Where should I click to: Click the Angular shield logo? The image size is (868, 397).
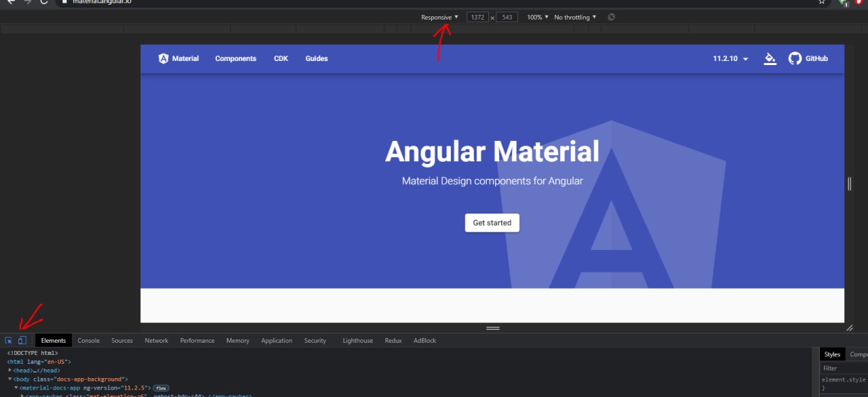(163, 58)
